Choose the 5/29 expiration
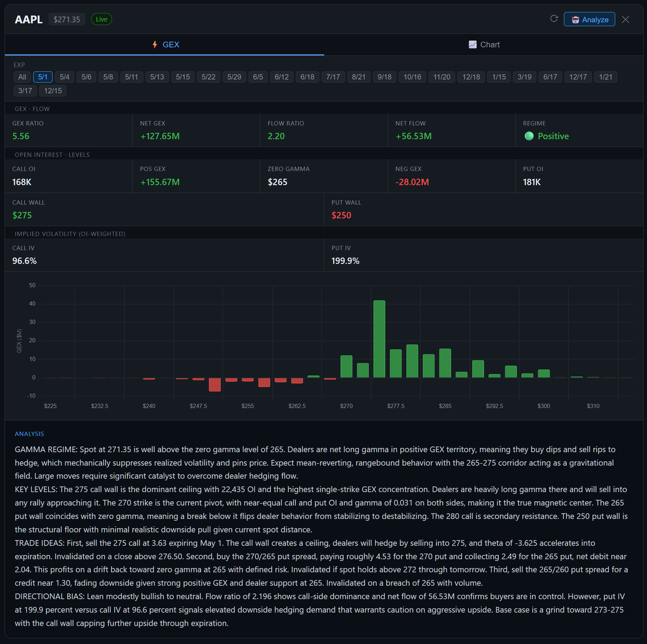Viewport: 647px width, 644px height. click(x=234, y=77)
